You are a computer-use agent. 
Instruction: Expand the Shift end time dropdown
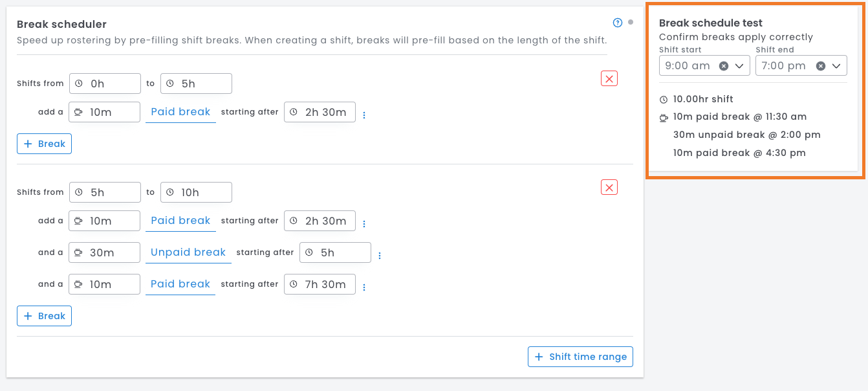pos(836,66)
